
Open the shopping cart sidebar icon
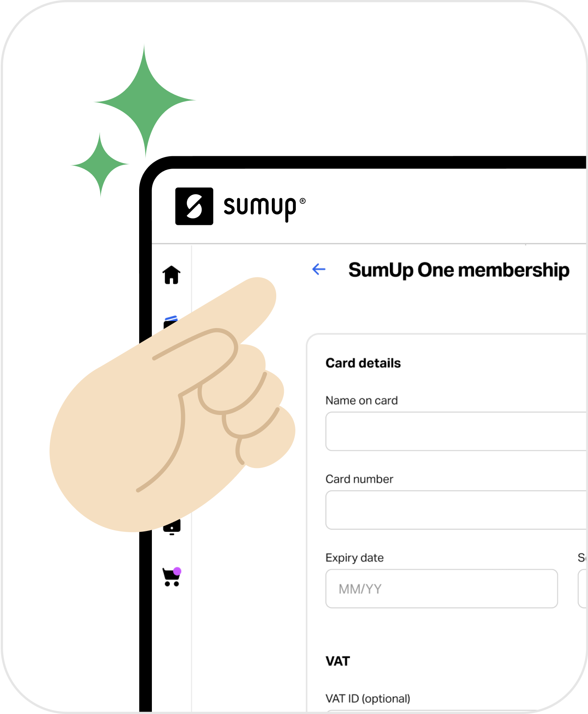(x=172, y=577)
